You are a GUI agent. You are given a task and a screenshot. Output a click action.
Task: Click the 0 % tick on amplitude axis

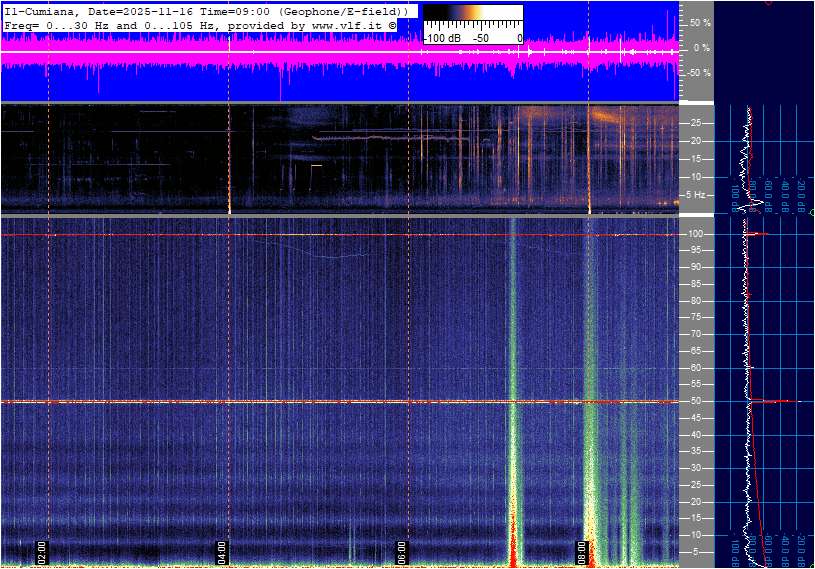coord(702,48)
